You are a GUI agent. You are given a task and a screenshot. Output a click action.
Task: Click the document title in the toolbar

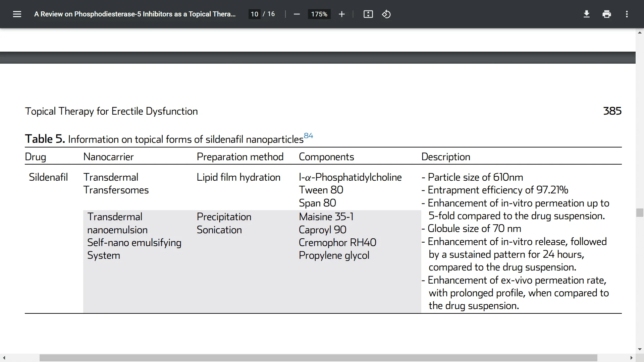click(x=135, y=14)
